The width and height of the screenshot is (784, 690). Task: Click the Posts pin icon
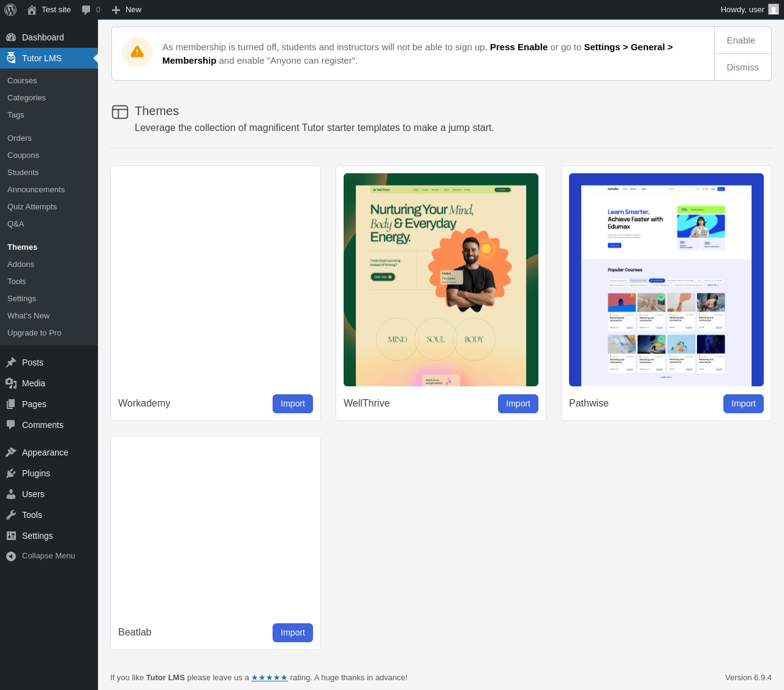(11, 362)
